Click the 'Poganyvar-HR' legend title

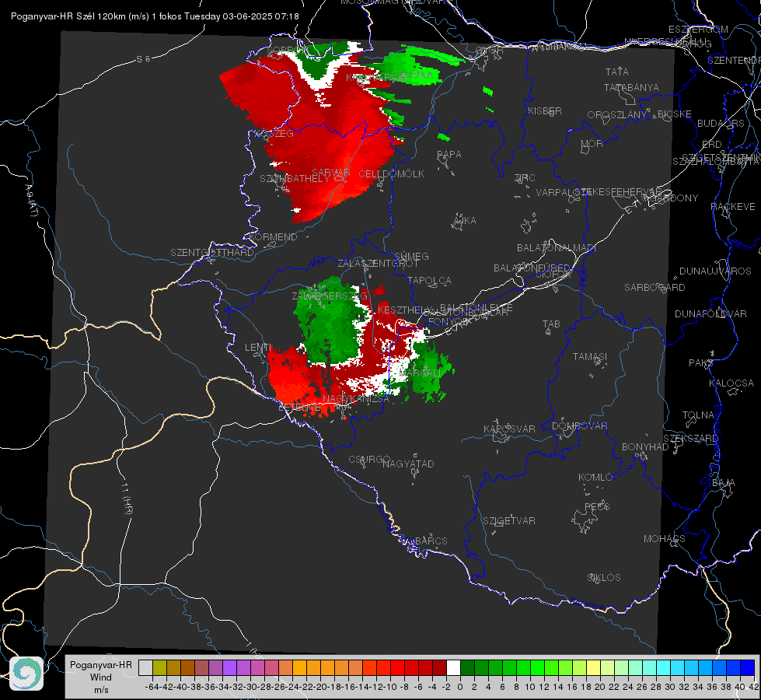click(x=101, y=665)
